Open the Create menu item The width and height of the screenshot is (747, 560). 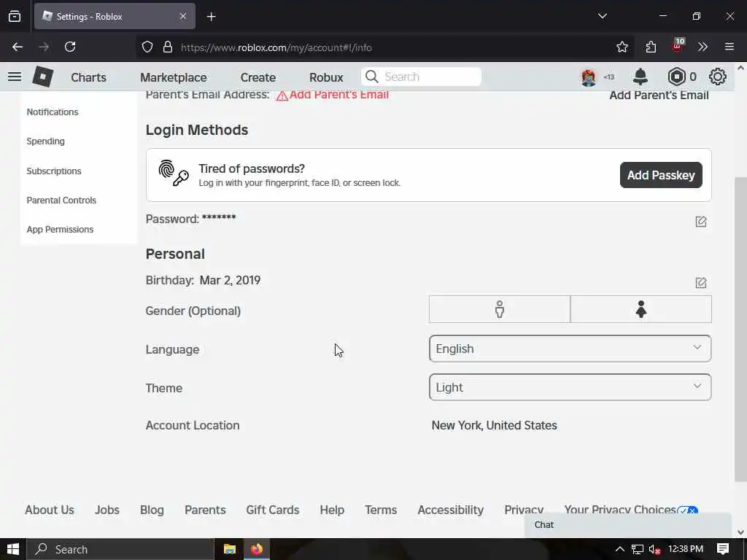pos(258,77)
